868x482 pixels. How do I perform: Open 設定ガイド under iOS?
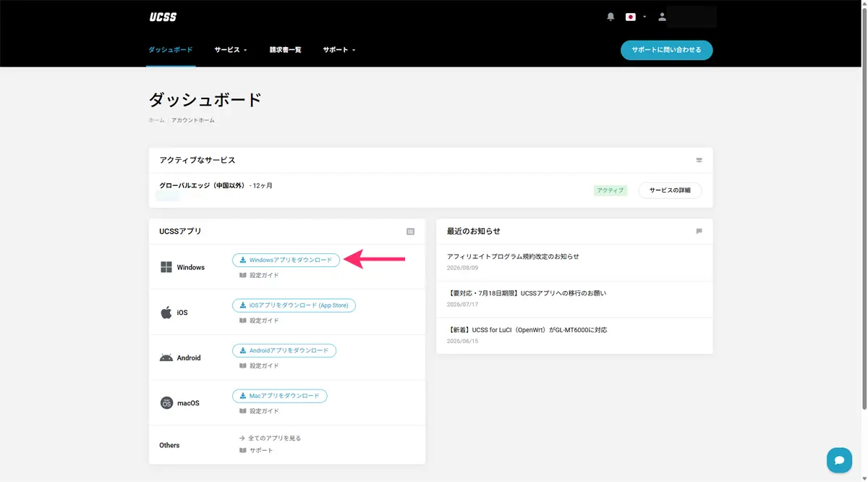tap(259, 321)
